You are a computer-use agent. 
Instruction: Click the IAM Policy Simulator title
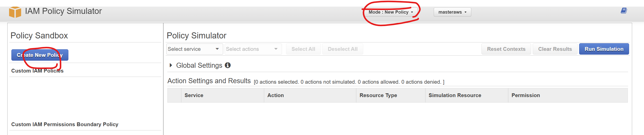point(63,11)
